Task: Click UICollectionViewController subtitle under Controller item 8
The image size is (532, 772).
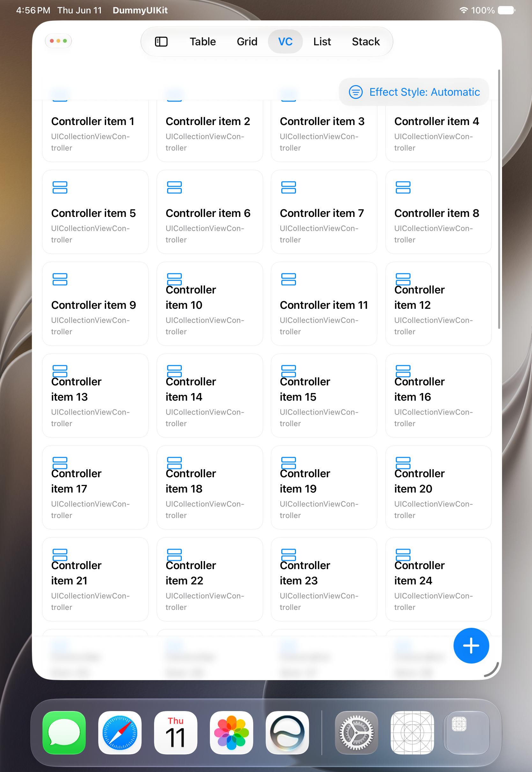Action: (433, 234)
